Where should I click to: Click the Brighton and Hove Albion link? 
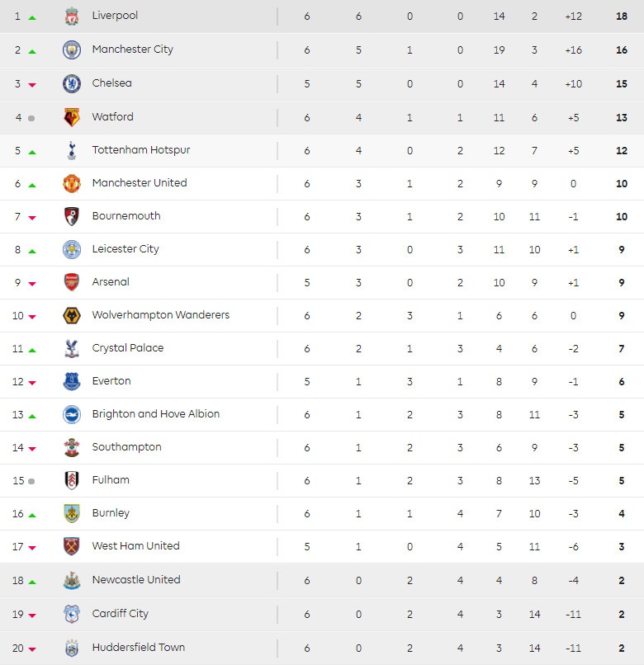coord(156,414)
